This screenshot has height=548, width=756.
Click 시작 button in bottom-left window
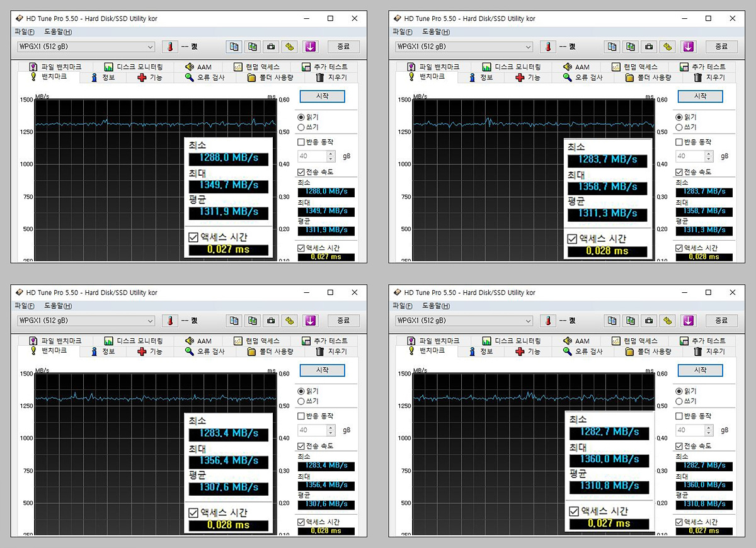tap(322, 370)
